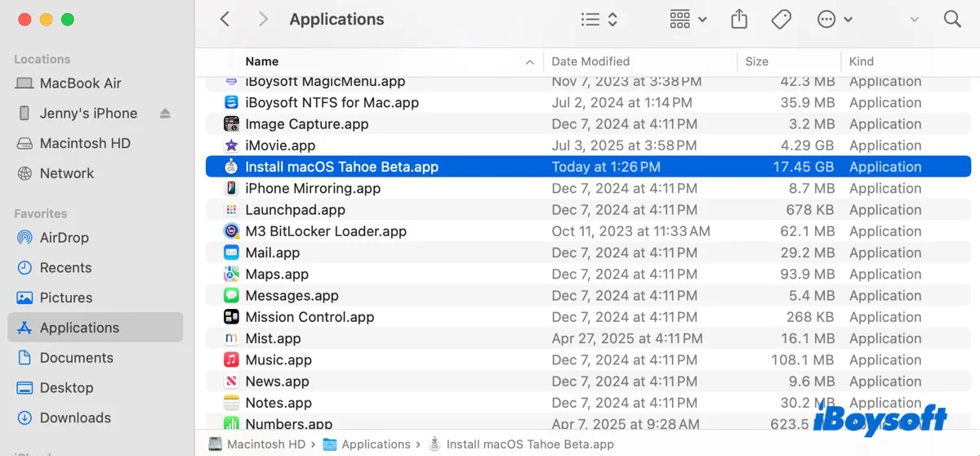Eject Jenny's iPhone from sidebar
Viewport: 980px width, 456px height.
point(166,114)
